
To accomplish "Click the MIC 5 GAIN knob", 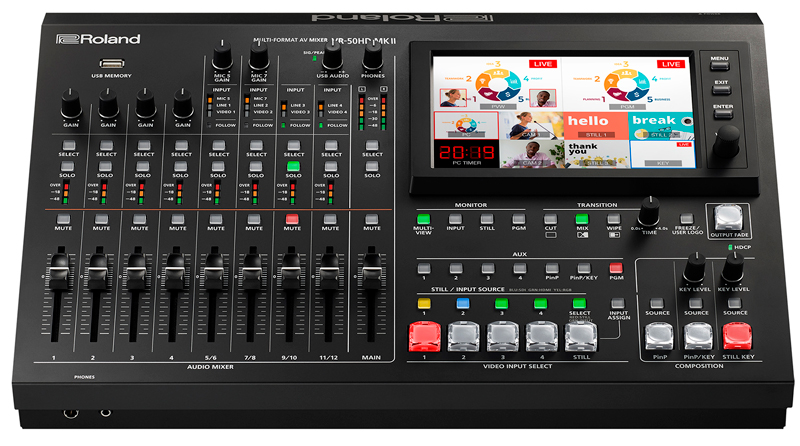I will 222,55.
